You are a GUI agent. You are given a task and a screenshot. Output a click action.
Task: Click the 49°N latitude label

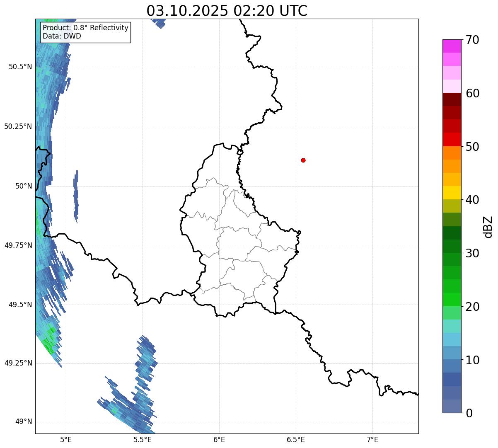coord(24,422)
